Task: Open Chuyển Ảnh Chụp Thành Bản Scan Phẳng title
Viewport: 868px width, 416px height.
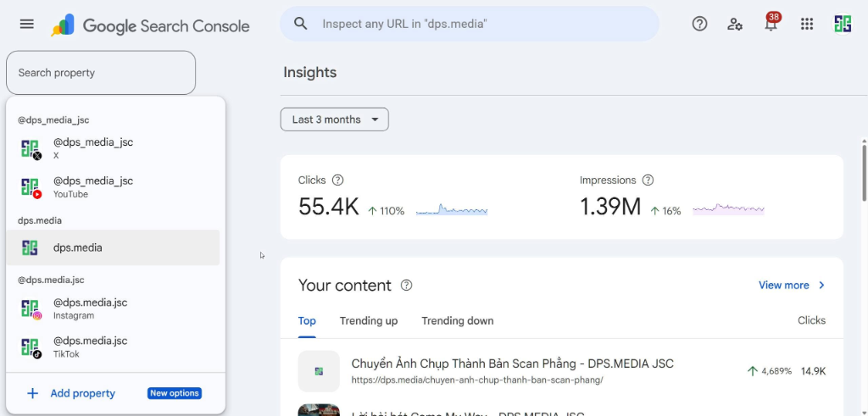Action: pyautogui.click(x=513, y=364)
